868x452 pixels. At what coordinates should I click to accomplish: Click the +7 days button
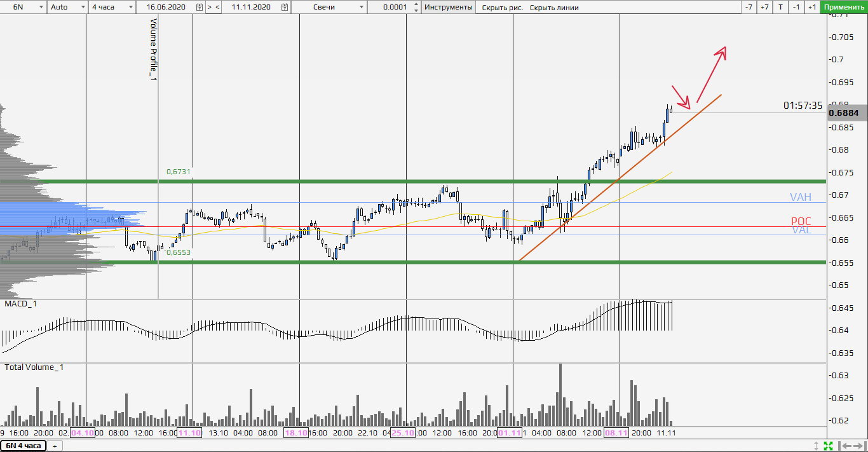coord(764,7)
